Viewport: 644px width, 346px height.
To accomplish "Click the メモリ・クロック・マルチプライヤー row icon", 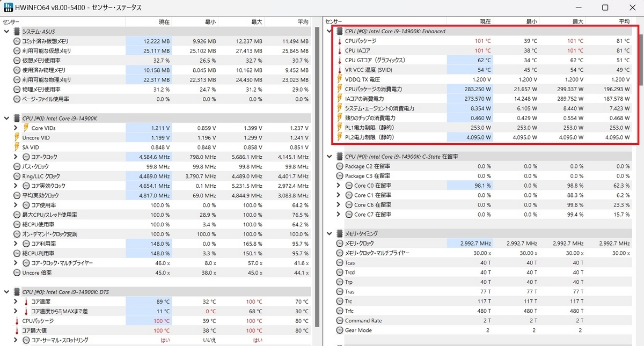I will coord(340,253).
